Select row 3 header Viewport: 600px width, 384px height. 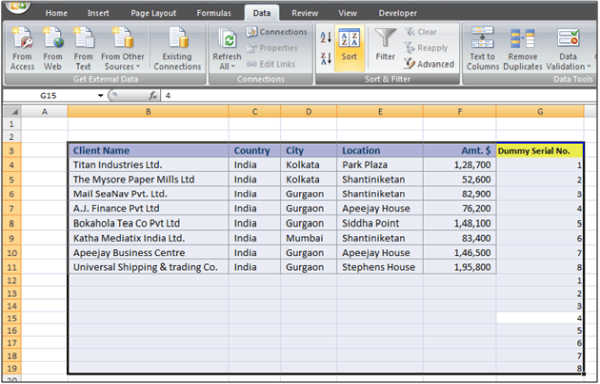[x=12, y=150]
